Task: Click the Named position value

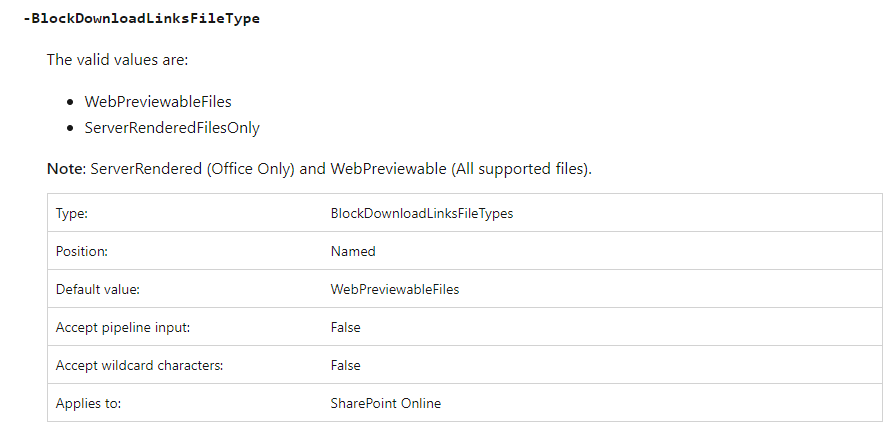Action: pos(353,251)
